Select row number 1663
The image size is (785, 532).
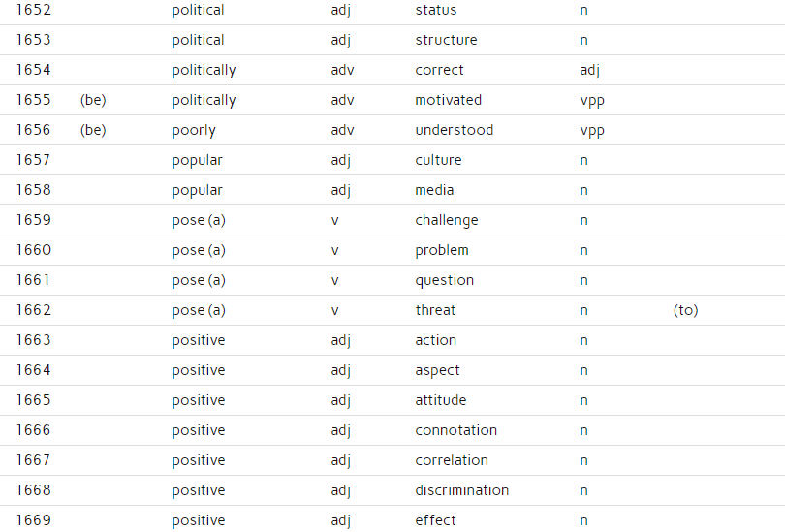click(x=33, y=340)
